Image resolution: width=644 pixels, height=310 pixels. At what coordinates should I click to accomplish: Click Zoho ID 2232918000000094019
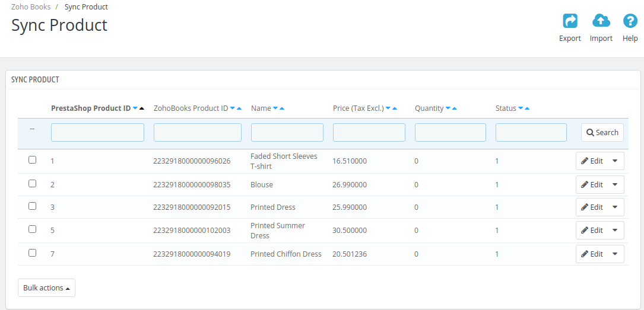click(x=192, y=254)
